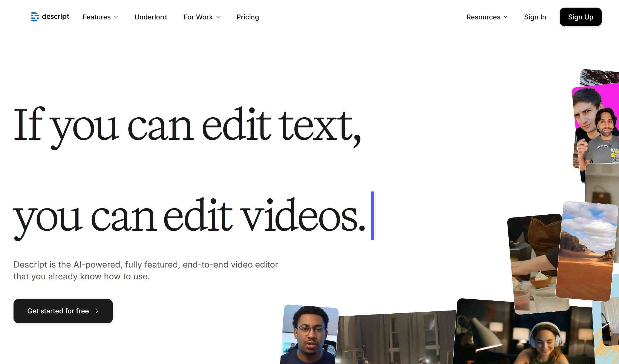619x364 pixels.
Task: Open the Resources menu label
Action: point(483,17)
